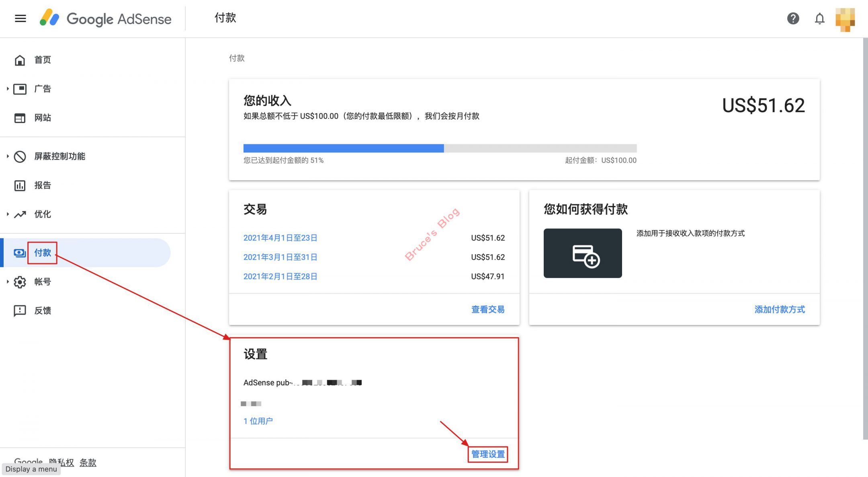The width and height of the screenshot is (868, 477).
Task: Click the gear icon beside 帐号
Action: (x=20, y=282)
